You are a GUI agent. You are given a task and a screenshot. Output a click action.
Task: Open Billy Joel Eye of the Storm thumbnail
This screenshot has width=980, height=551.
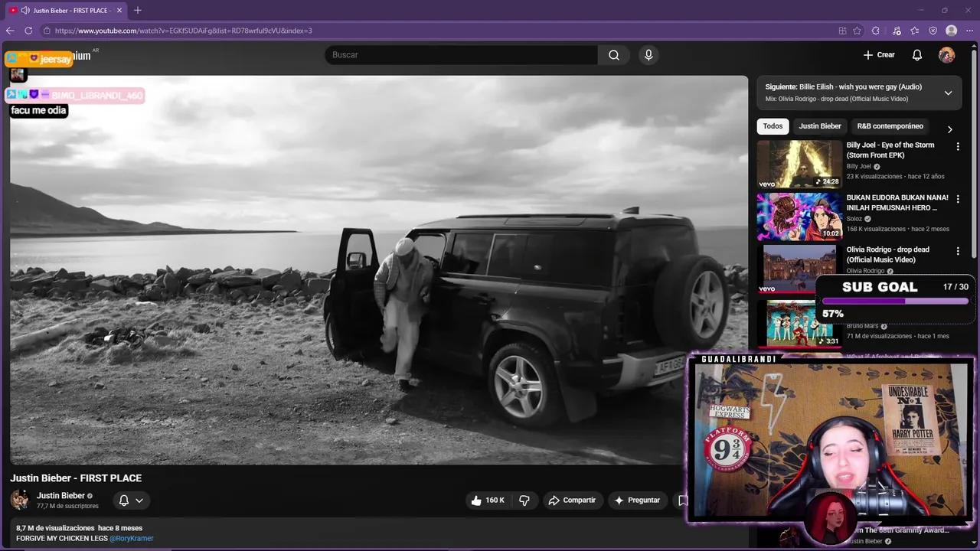point(799,164)
